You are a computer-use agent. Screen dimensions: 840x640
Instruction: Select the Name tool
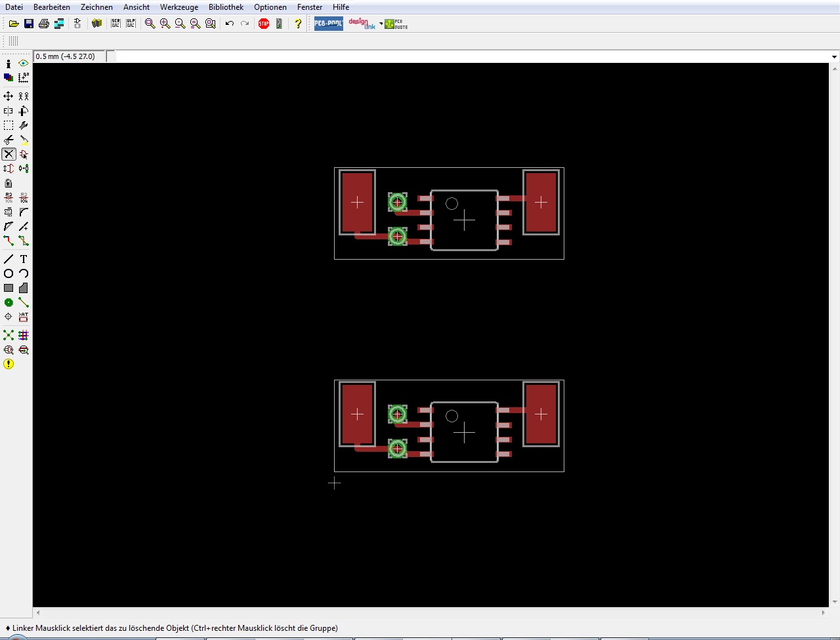(x=9, y=197)
